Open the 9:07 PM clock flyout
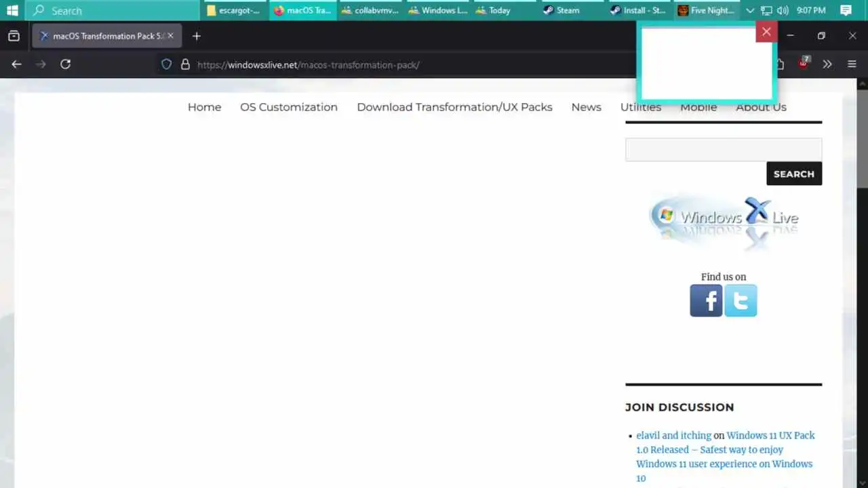This screenshot has width=868, height=488. tap(811, 10)
